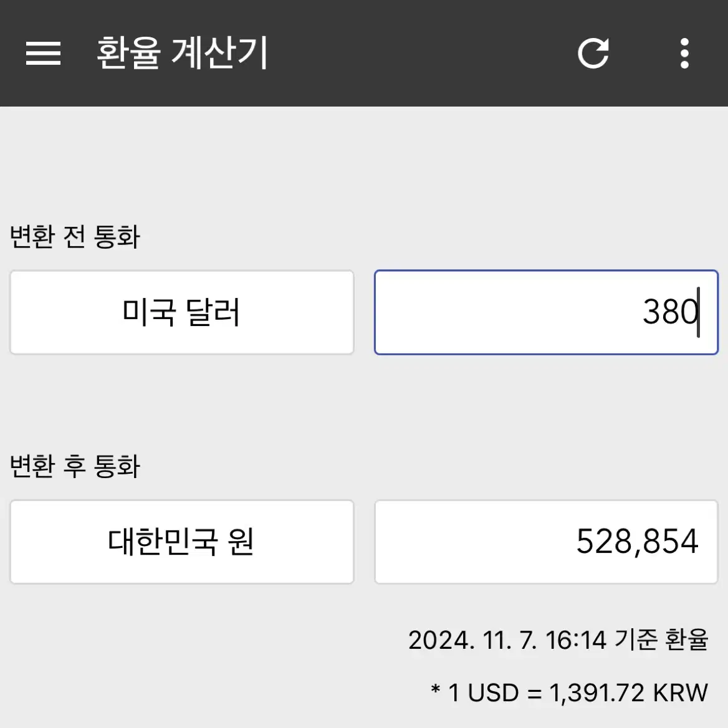728x728 pixels.
Task: Click the 변환 후 통화 label
Action: [75, 466]
